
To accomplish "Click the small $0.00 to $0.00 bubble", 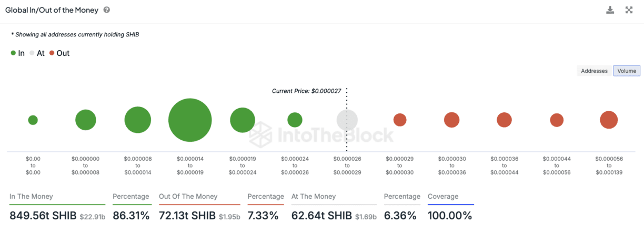I will tap(33, 120).
